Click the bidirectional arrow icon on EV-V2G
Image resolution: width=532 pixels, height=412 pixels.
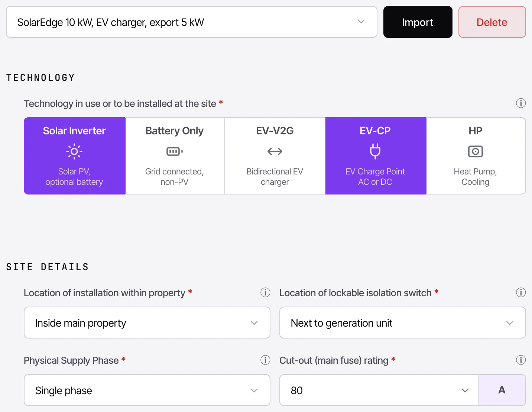click(x=275, y=151)
